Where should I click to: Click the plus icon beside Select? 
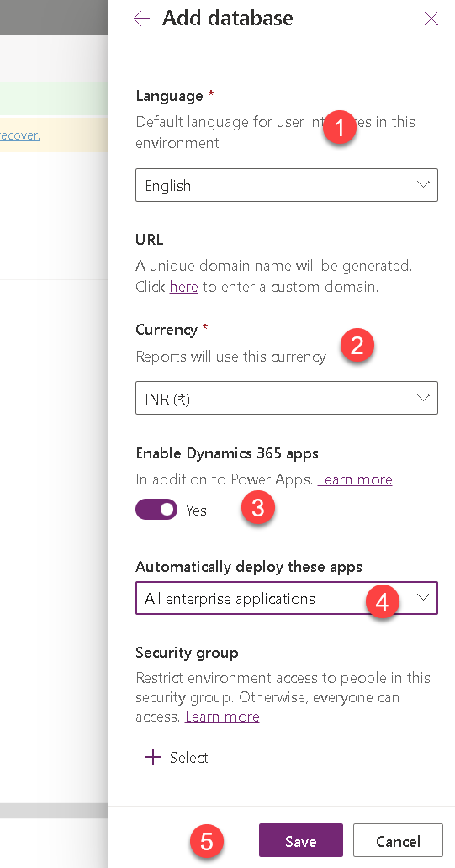pos(153,757)
